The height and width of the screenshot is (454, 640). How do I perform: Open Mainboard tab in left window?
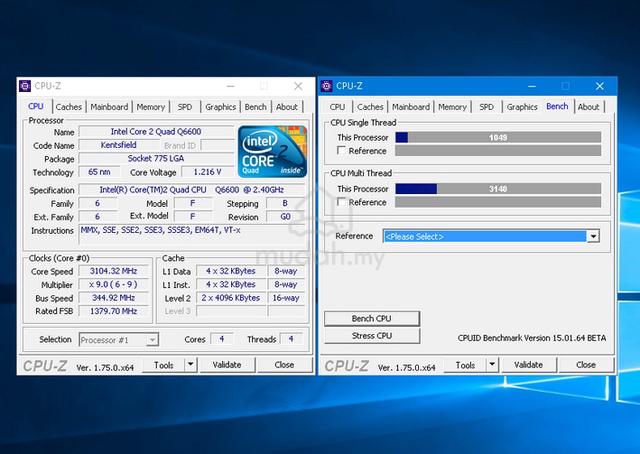pos(109,107)
